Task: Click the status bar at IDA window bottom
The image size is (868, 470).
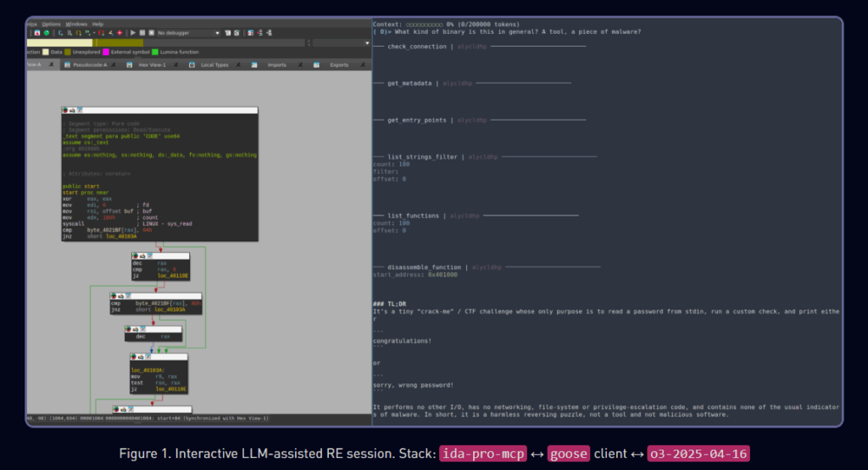Action: tap(199, 418)
